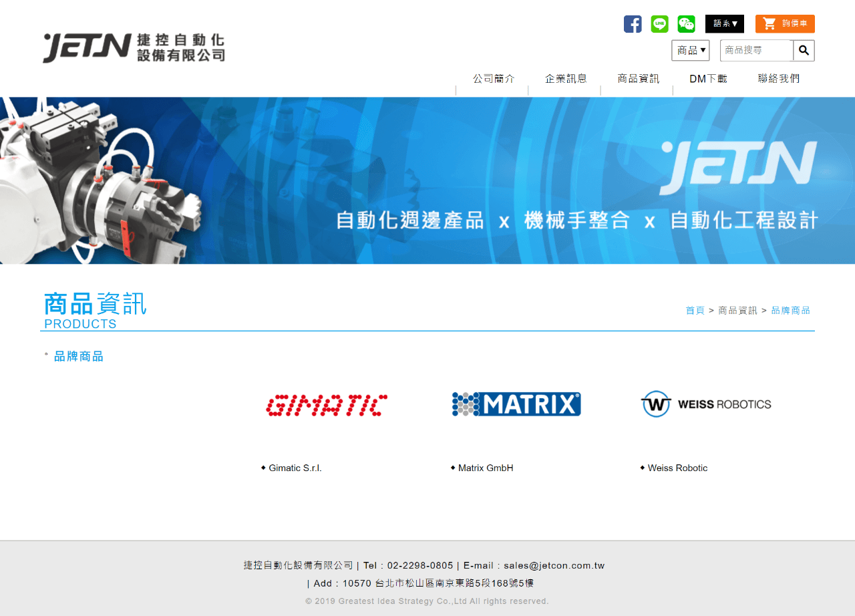Click the sales@jetcon.com.tw email text
Viewport: 855px width, 616px height.
click(x=554, y=566)
